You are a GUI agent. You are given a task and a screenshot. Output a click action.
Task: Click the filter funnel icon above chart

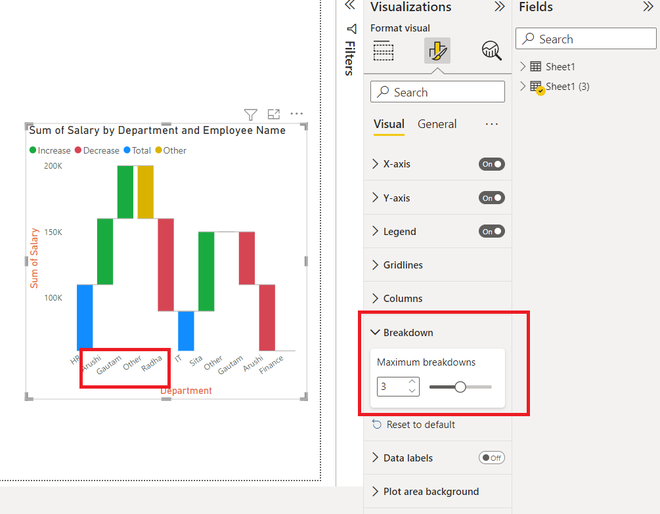(x=250, y=114)
